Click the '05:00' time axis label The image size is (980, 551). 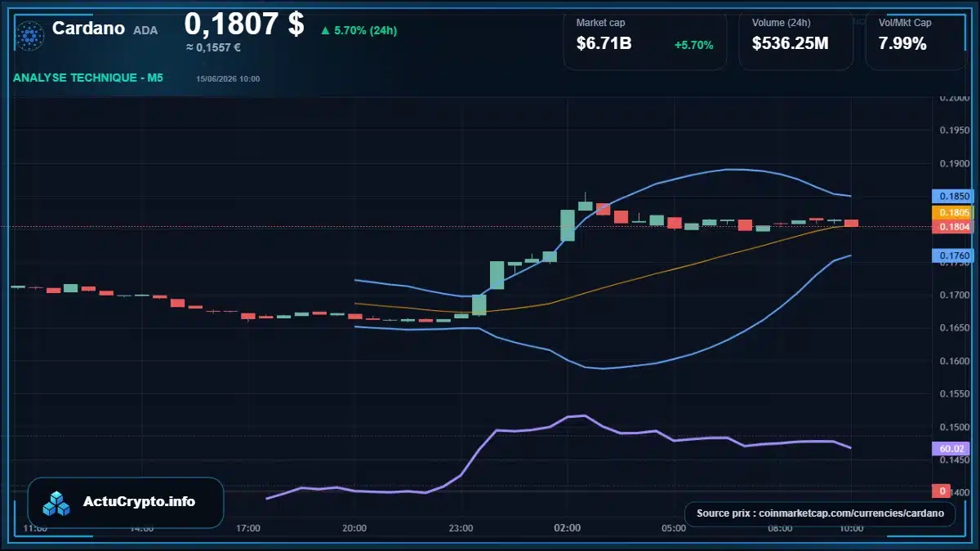tap(674, 528)
